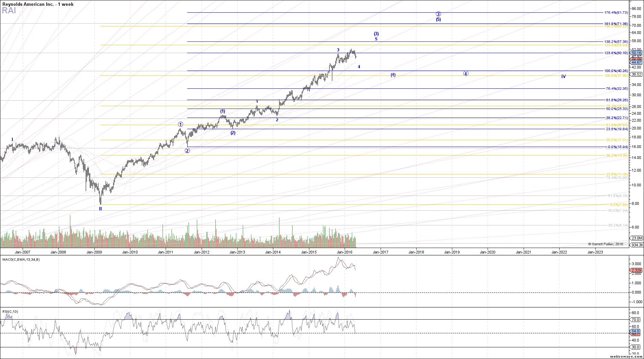Select the 80.0 RSI axis value

tap(635, 313)
